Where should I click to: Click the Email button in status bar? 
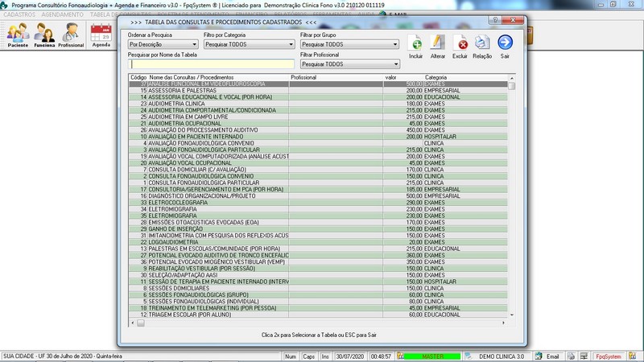547,356
